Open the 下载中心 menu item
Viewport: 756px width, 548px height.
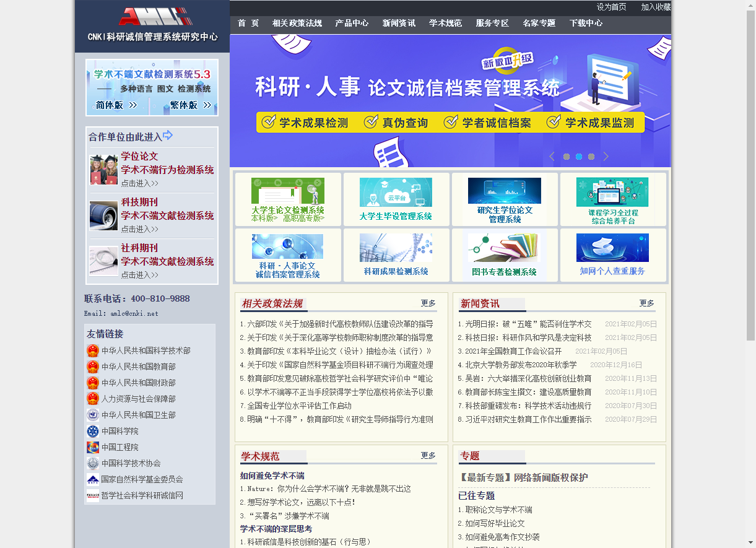(x=586, y=24)
